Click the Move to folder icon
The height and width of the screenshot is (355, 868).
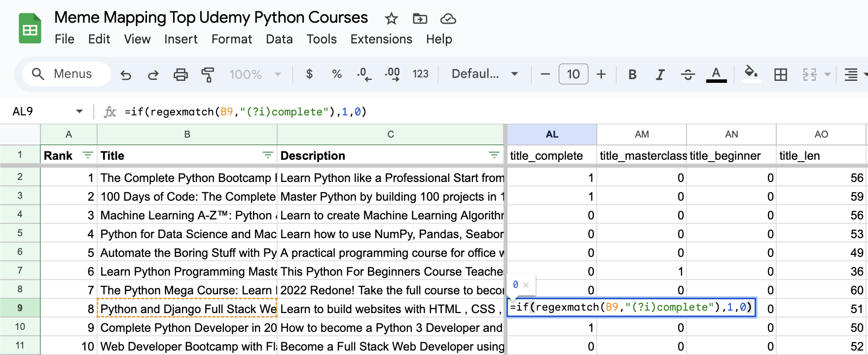(420, 19)
